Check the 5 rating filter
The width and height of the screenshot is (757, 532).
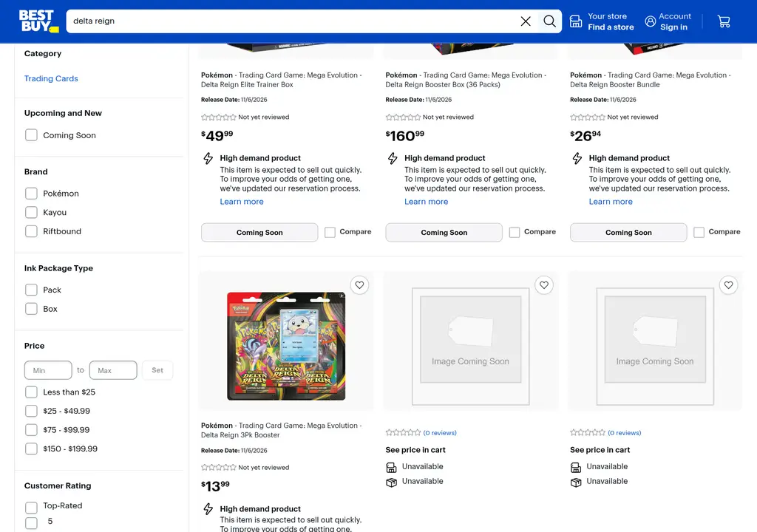click(31, 523)
